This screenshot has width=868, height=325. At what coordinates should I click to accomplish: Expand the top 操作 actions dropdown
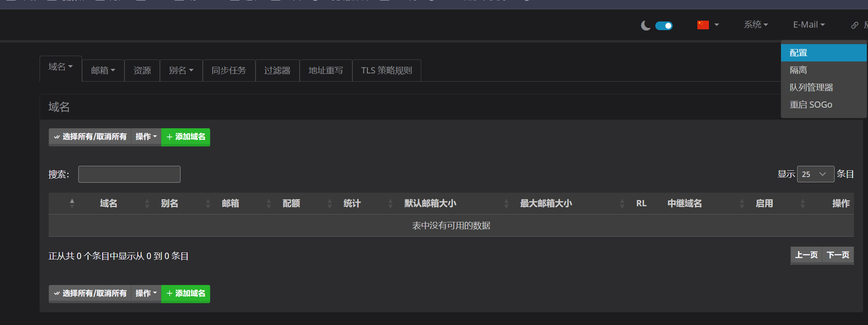pos(146,137)
